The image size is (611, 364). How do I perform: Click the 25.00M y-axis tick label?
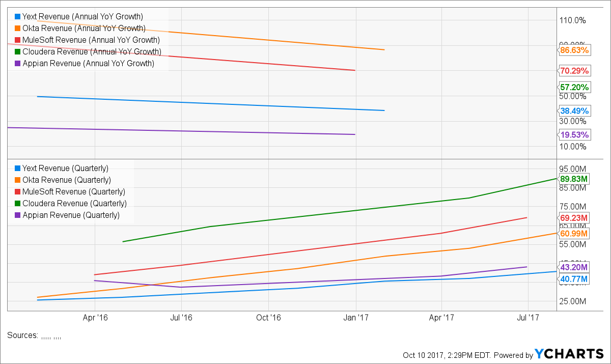tap(573, 301)
